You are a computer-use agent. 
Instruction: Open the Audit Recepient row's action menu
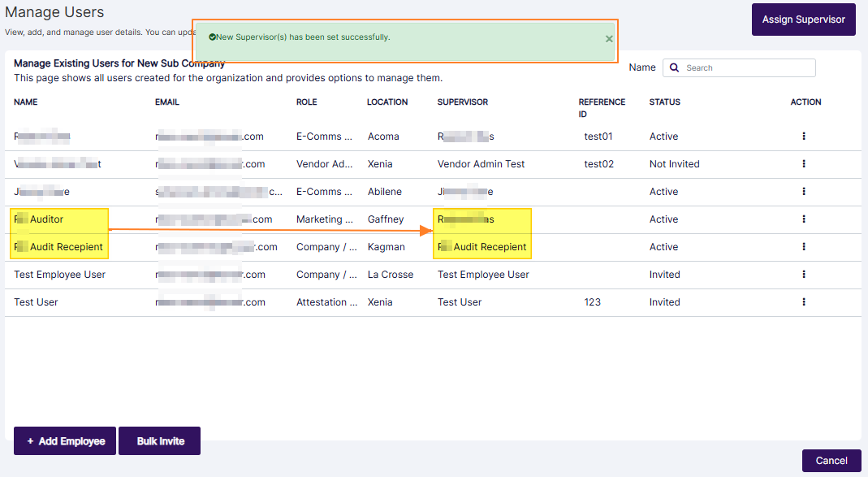[803, 246]
